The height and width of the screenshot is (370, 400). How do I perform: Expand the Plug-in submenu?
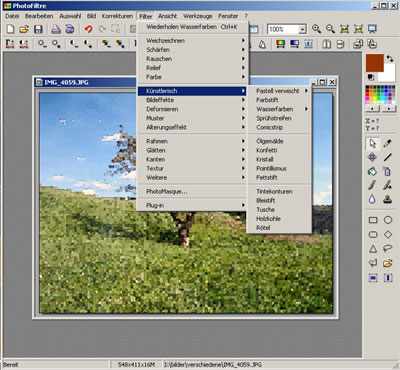coord(193,205)
